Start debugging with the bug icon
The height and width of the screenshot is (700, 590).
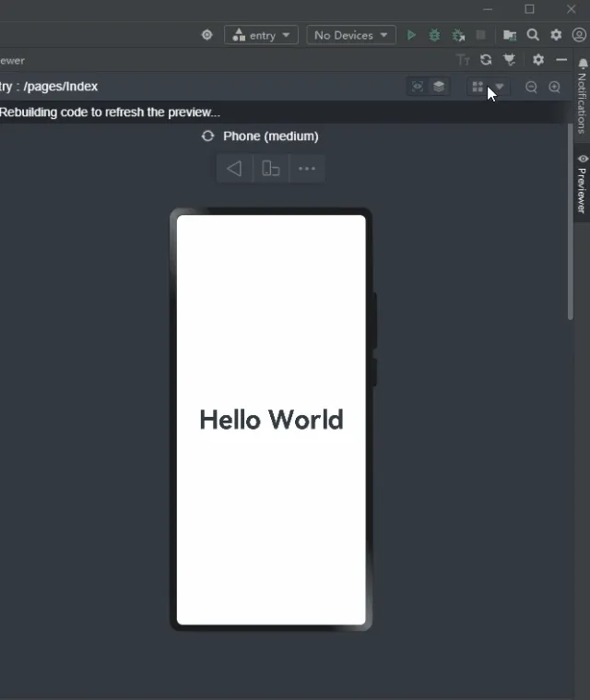click(x=434, y=35)
